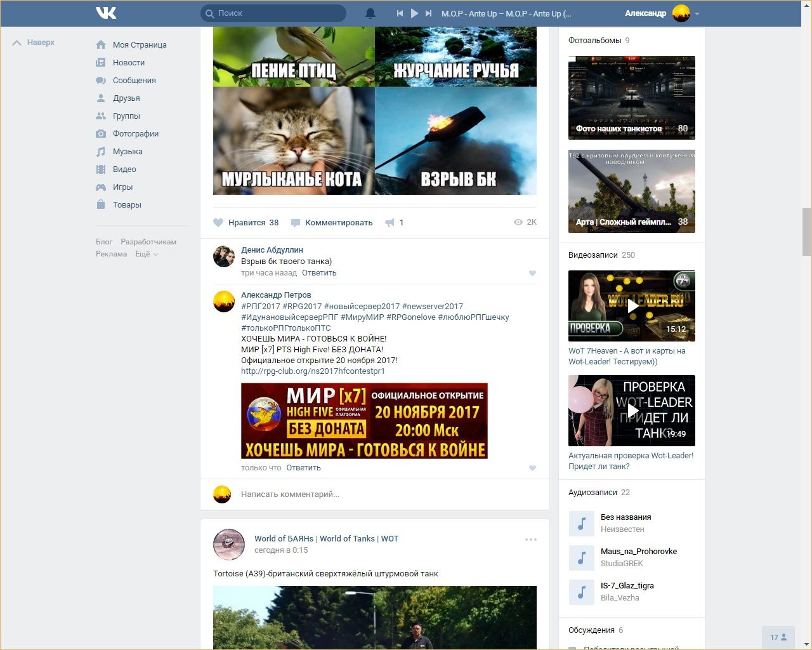The height and width of the screenshot is (650, 812).
Task: Click the Музыка note icon
Action: pyautogui.click(x=101, y=151)
